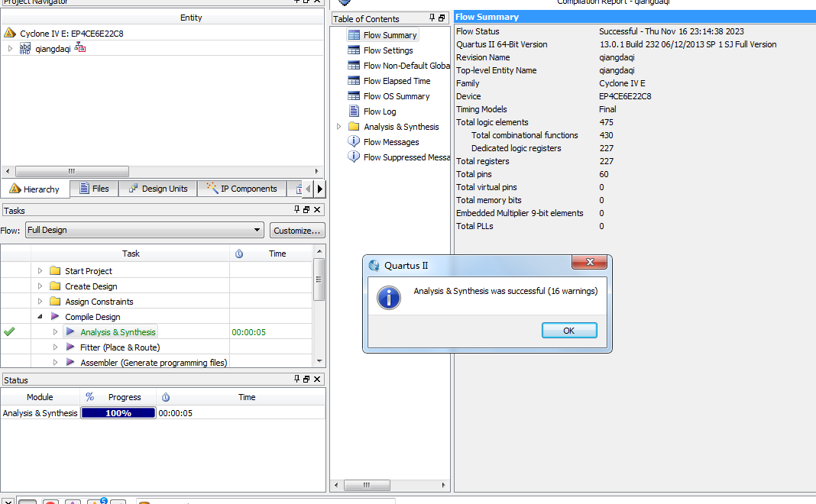Image resolution: width=816 pixels, height=504 pixels.
Task: Open Flow Elapsed Time report icon
Action: (354, 81)
